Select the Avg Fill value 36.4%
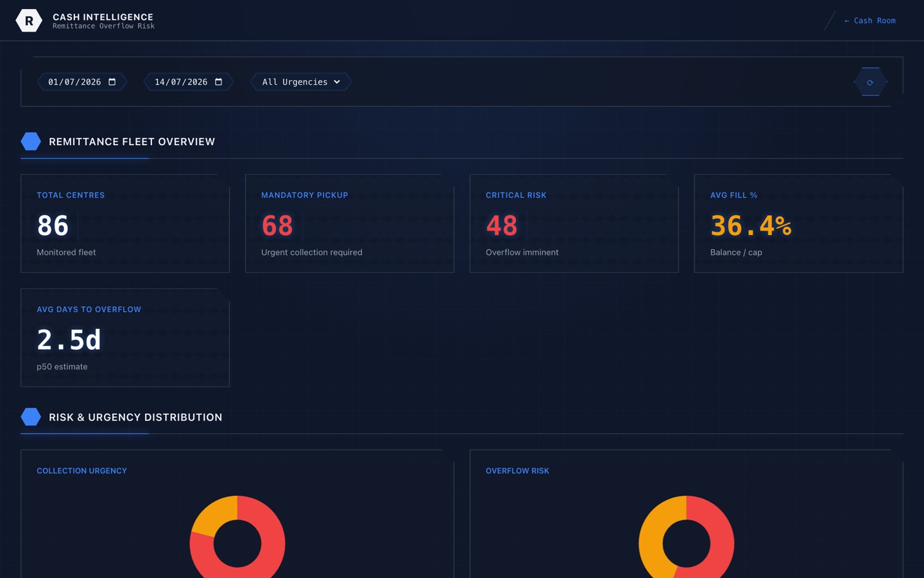Viewport: 924px width, 578px height. pos(751,225)
